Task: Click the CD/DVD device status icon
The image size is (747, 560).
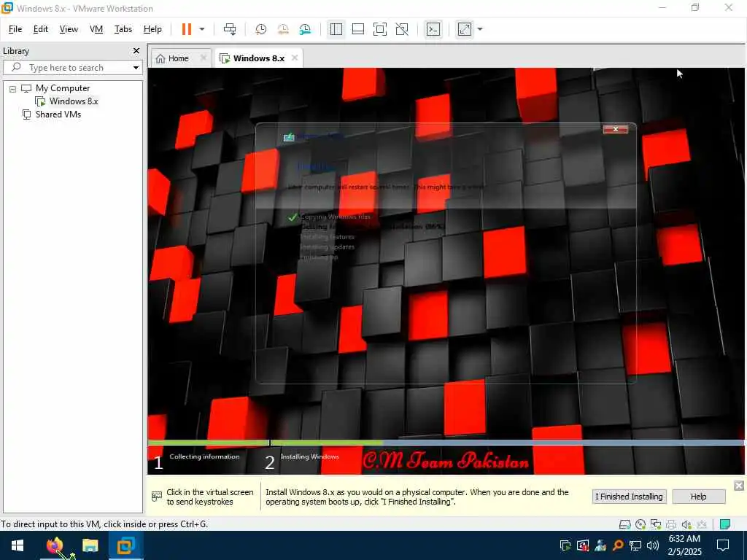Action: (x=640, y=524)
